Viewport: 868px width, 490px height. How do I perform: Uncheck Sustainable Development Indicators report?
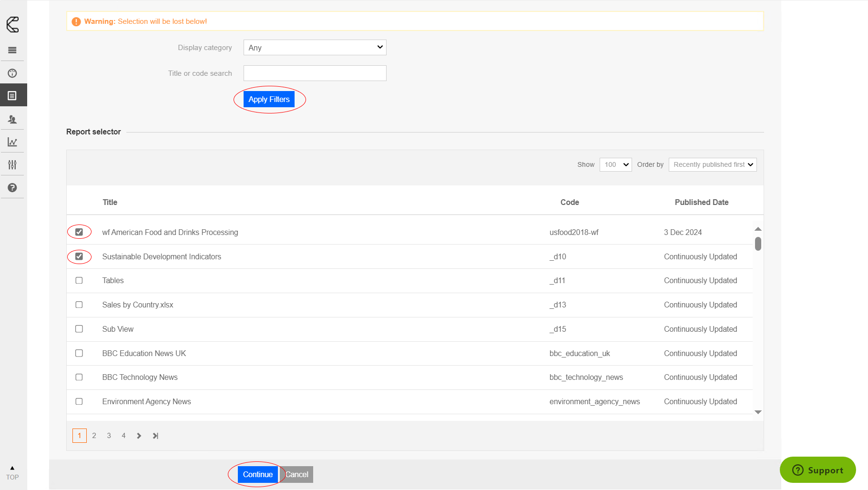coord(79,256)
